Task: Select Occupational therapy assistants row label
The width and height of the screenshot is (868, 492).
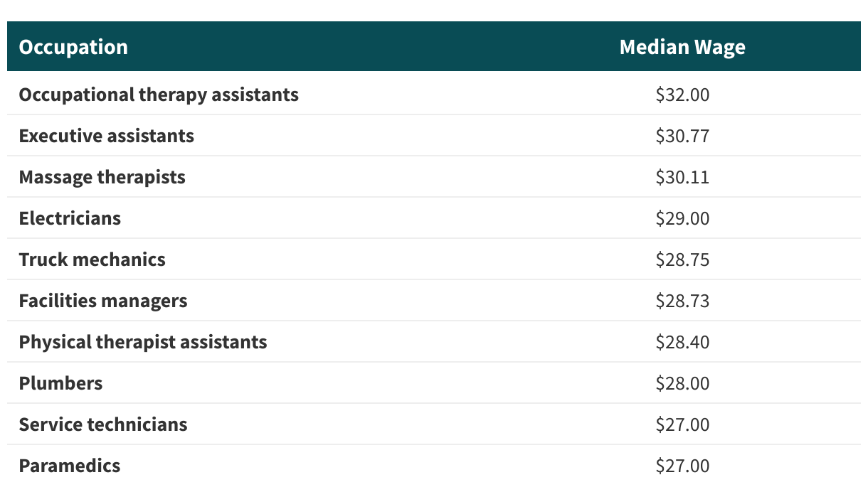Action: [159, 95]
